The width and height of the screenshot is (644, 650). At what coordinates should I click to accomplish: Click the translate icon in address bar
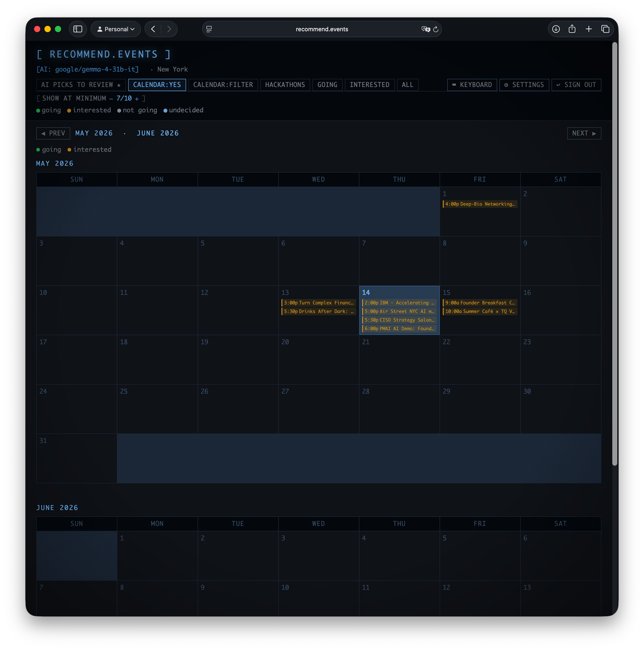pos(426,29)
